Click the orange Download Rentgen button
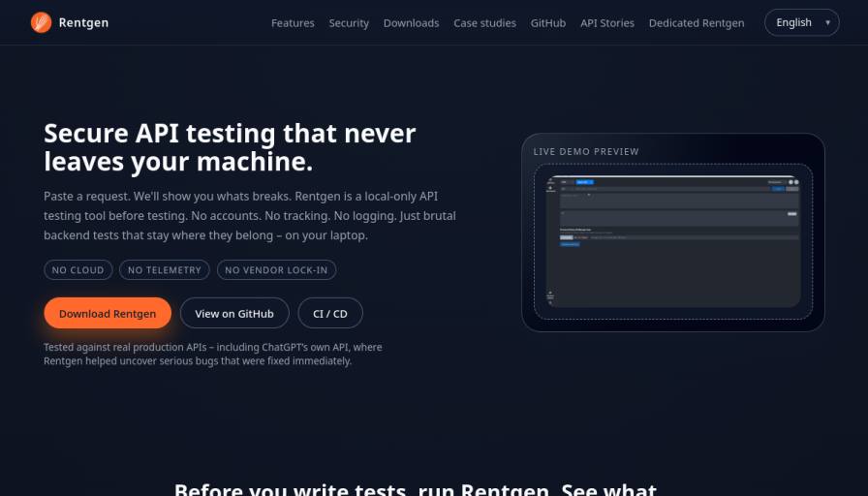Screen dimensions: 868x496 tap(108, 313)
